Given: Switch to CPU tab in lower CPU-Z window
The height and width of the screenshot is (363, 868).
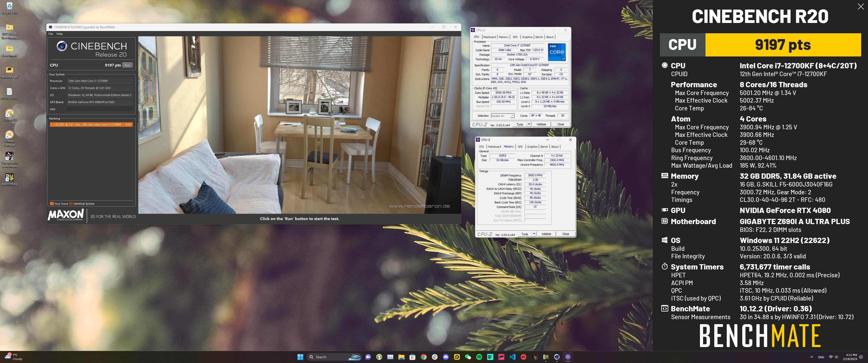Looking at the screenshot, I should (x=481, y=147).
